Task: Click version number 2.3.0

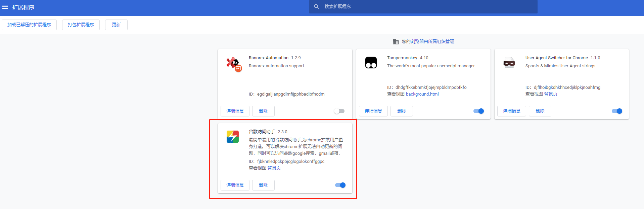Action: click(x=282, y=132)
